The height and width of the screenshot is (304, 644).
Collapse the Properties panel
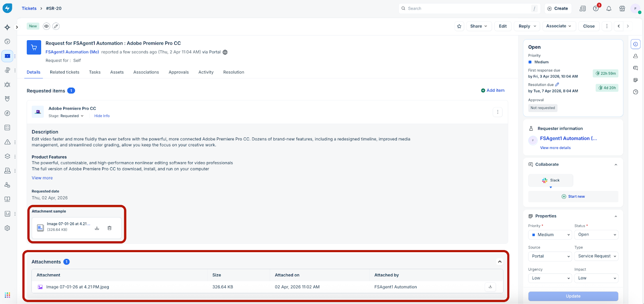pos(616,216)
